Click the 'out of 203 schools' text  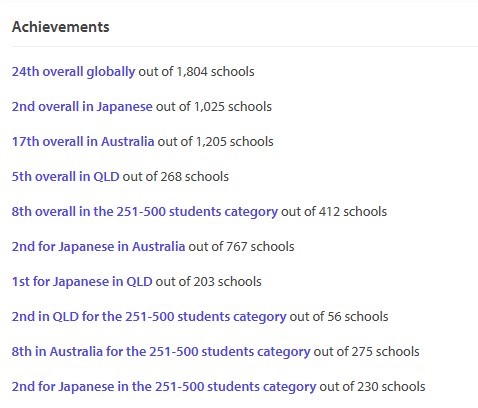[x=209, y=282]
